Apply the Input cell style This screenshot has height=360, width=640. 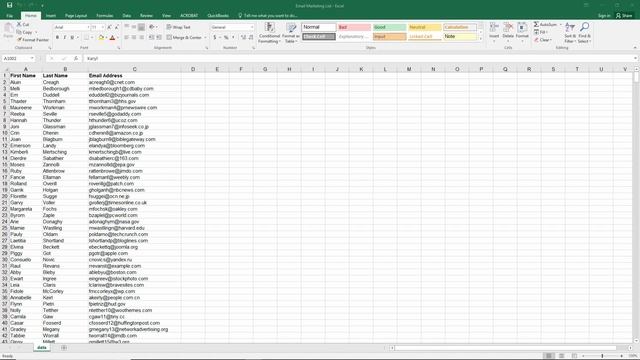tap(389, 37)
